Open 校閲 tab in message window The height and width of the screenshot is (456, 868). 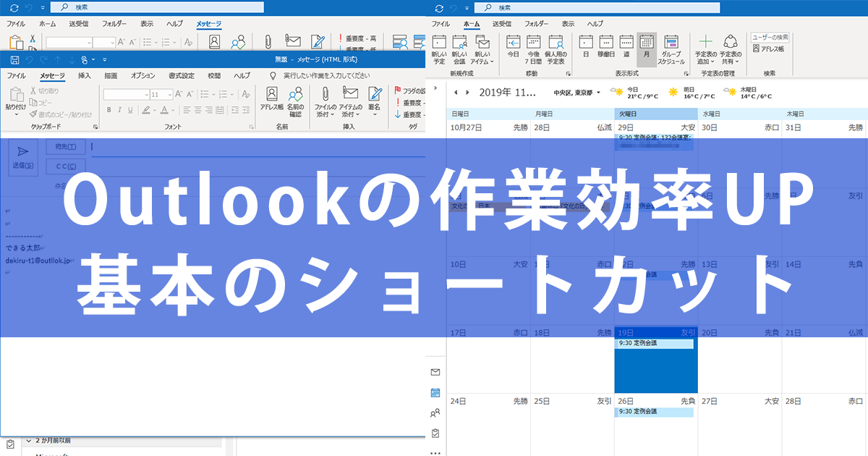point(214,75)
